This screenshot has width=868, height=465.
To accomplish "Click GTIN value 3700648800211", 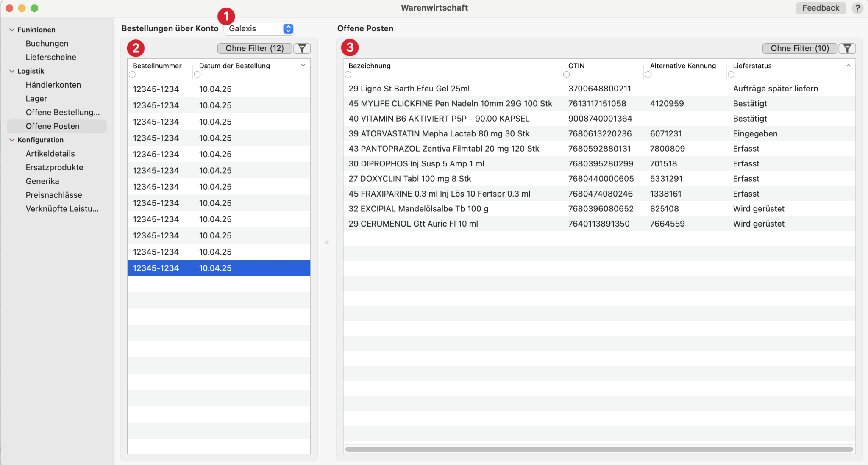I will (600, 89).
